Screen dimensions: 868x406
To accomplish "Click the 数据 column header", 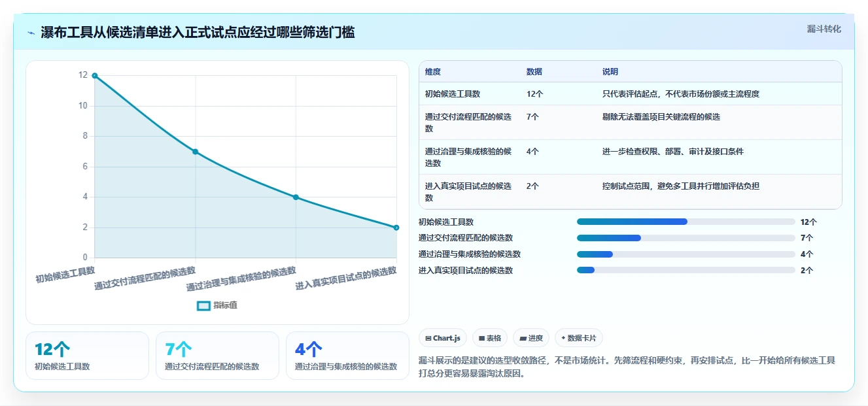I will pyautogui.click(x=534, y=72).
